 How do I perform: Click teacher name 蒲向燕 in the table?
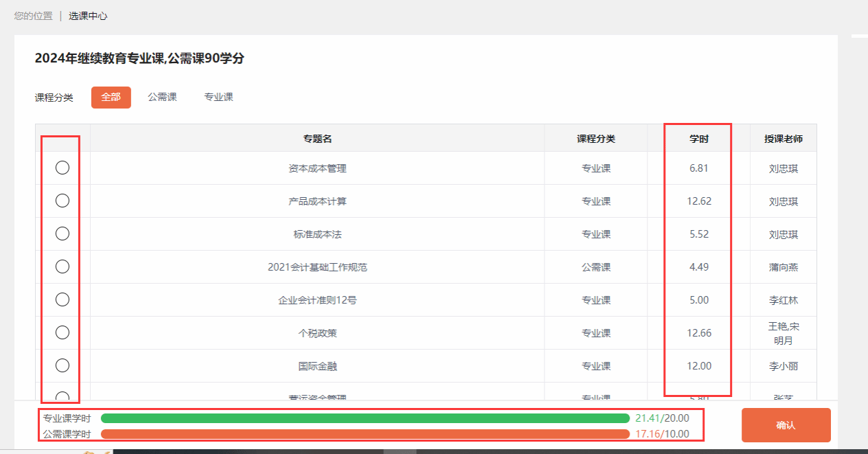pos(784,267)
